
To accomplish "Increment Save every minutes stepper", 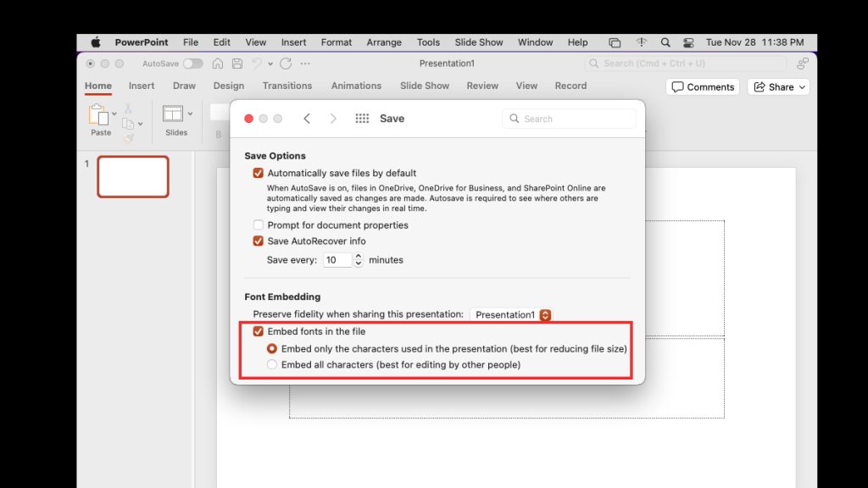I will coord(358,256).
